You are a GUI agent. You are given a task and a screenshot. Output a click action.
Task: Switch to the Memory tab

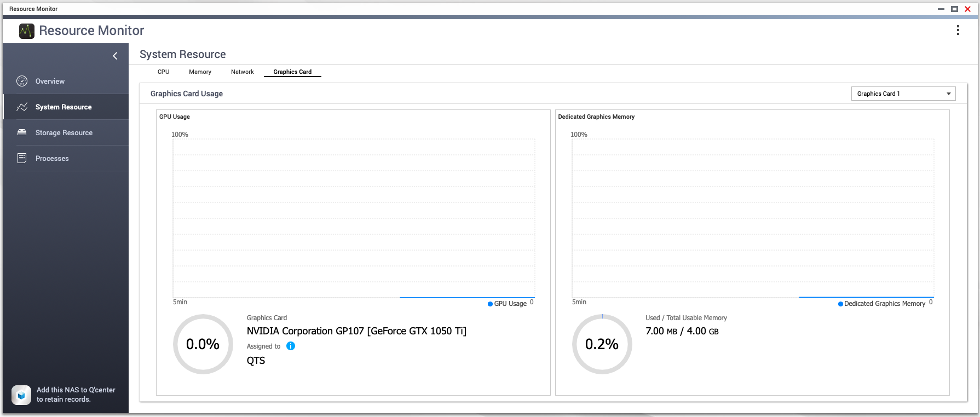point(200,72)
